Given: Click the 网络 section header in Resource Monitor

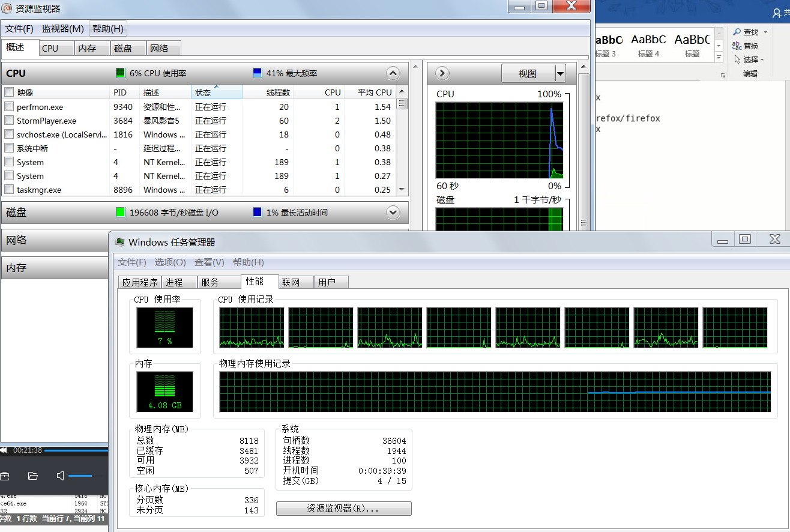Looking at the screenshot, I should point(55,240).
